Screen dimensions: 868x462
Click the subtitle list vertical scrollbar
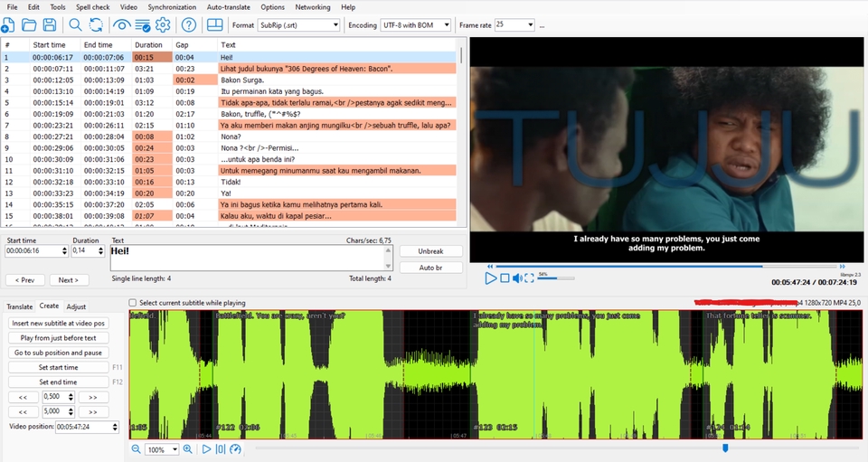[x=461, y=131]
